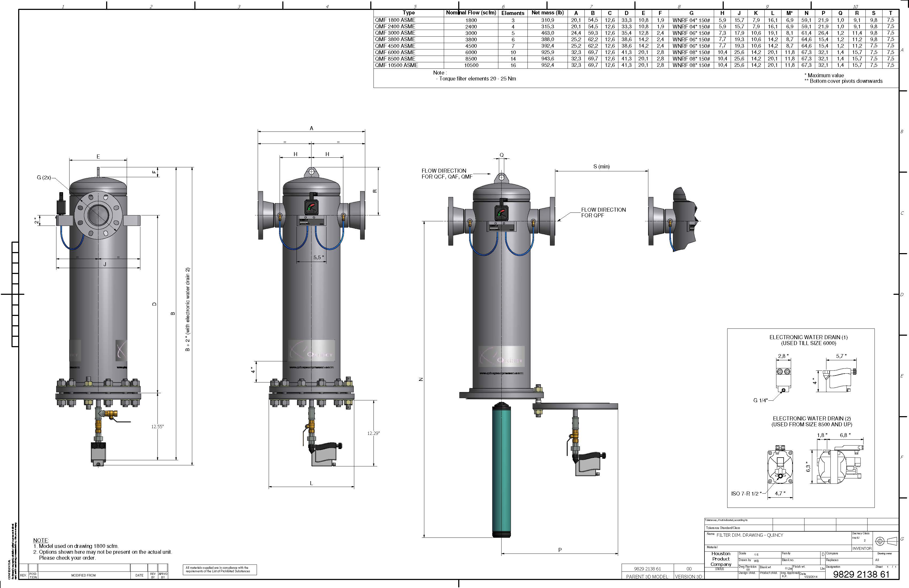Click the Houston Product Company name box
Image resolution: width=909 pixels, height=588 pixels.
pos(721,559)
